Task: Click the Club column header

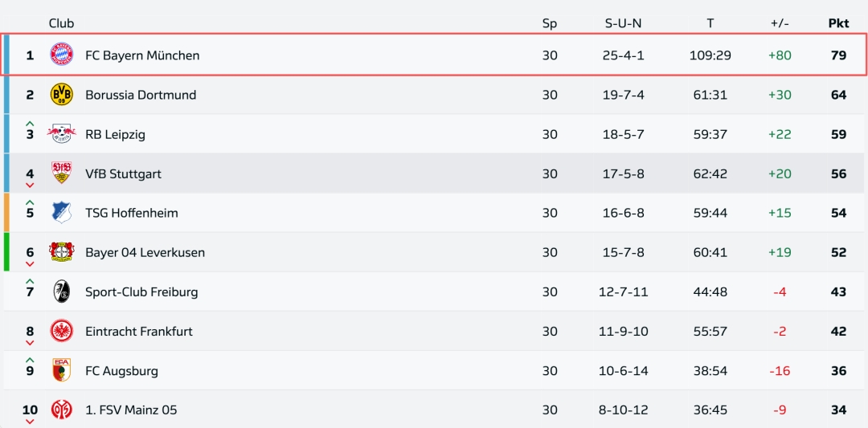Action: pos(61,23)
